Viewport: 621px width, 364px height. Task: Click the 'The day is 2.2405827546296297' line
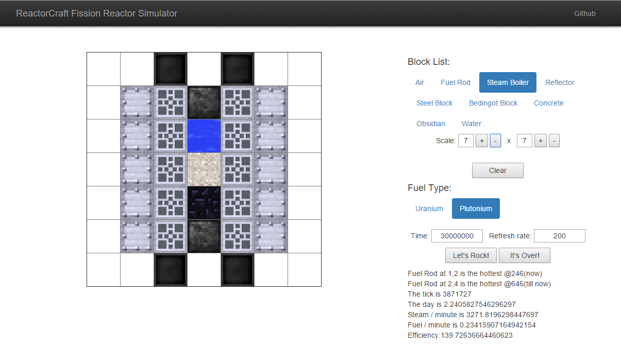pyautogui.click(x=462, y=304)
